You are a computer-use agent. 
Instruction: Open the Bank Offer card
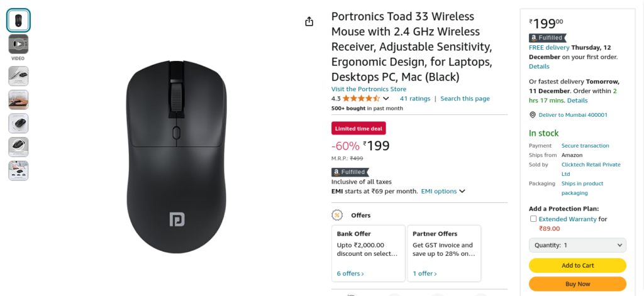point(369,253)
